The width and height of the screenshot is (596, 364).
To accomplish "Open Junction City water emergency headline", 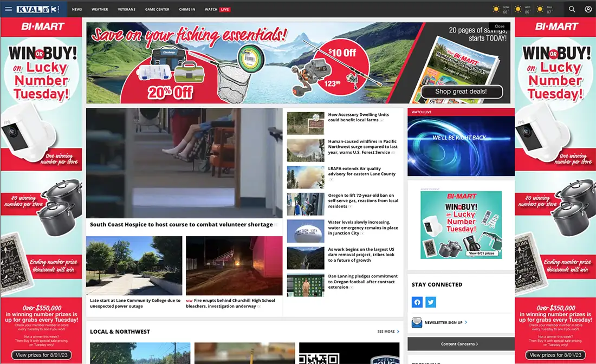I will pyautogui.click(x=363, y=227).
